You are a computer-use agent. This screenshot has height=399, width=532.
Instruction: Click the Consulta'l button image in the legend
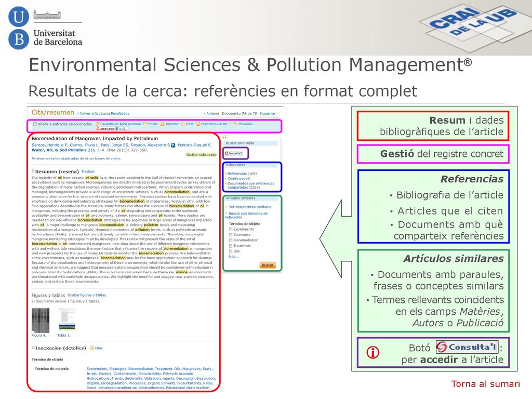(467, 347)
